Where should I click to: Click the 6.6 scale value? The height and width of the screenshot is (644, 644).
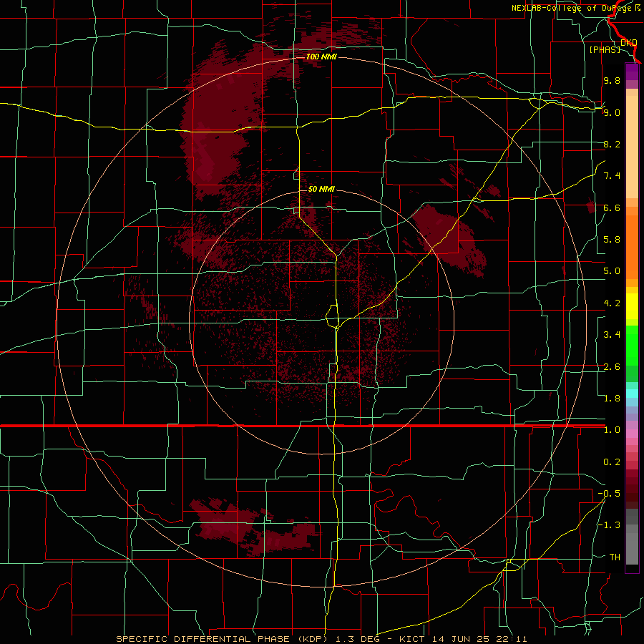tap(612, 208)
